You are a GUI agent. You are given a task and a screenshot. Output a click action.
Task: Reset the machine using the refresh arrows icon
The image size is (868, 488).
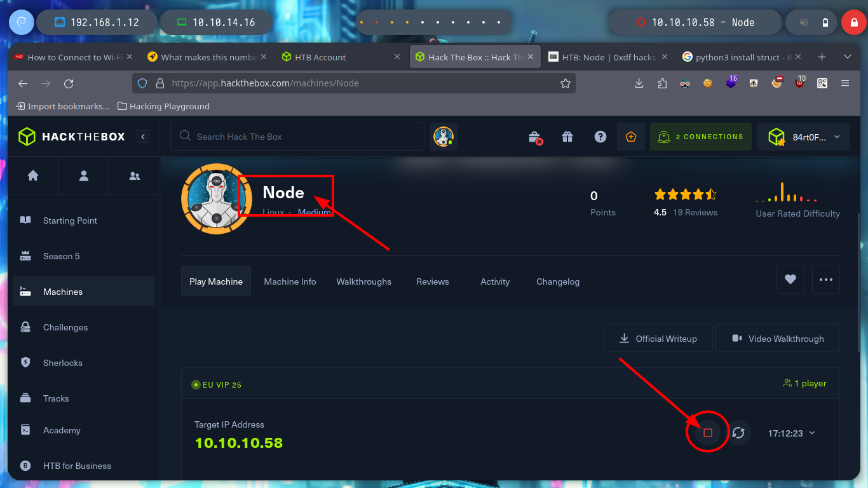coord(738,433)
